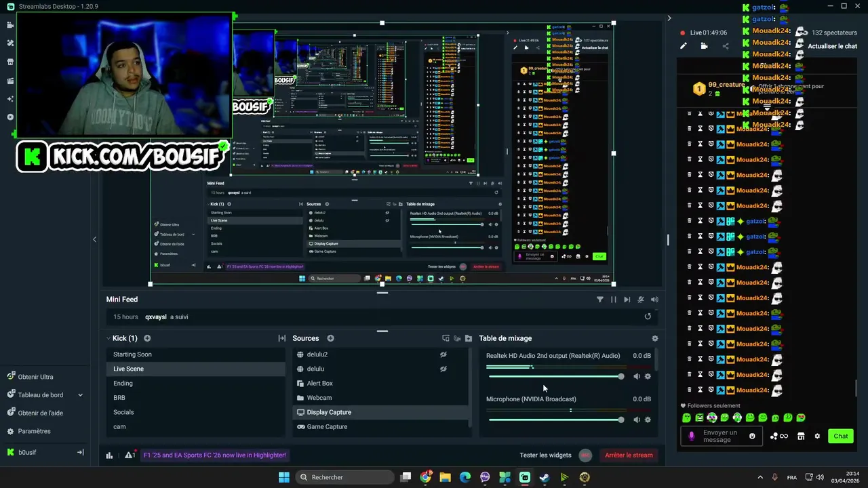Viewport: 868px width, 488px height.
Task: Share the stream with the share icon
Action: coord(725,46)
